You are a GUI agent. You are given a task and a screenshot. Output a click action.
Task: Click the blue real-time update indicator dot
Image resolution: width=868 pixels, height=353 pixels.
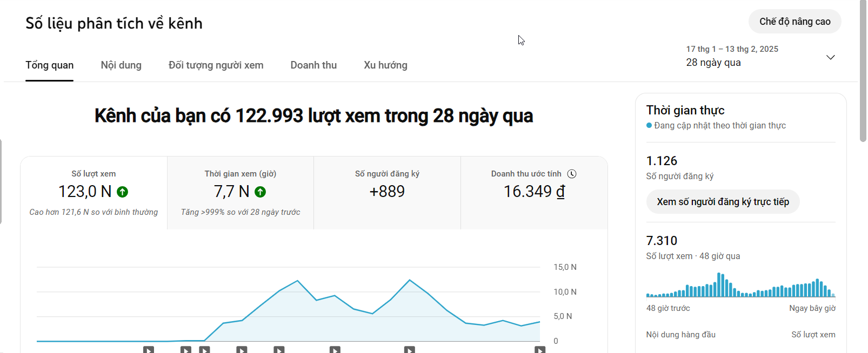(x=649, y=126)
